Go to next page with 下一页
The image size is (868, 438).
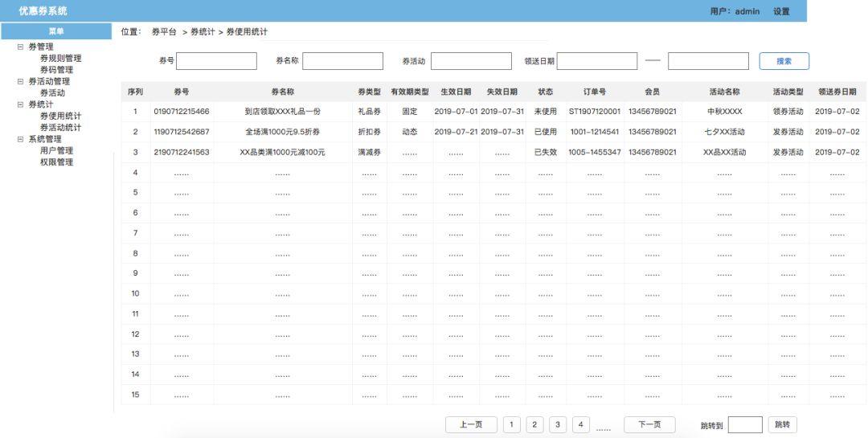(649, 424)
